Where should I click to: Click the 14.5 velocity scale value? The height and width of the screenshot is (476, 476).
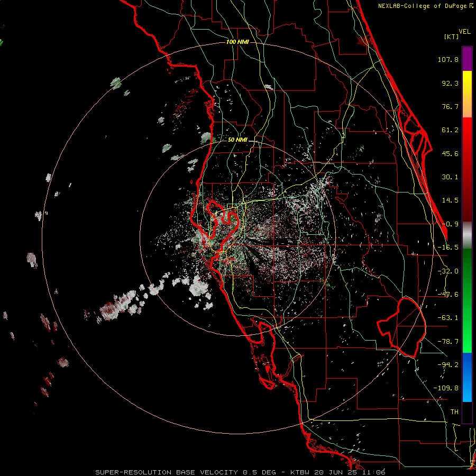coord(450,200)
